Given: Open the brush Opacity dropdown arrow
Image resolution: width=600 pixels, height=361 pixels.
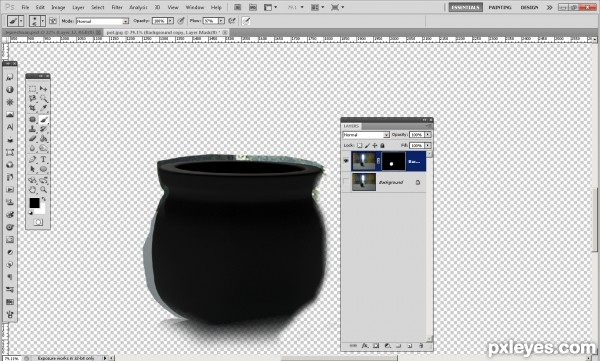Looking at the screenshot, I should [170, 21].
